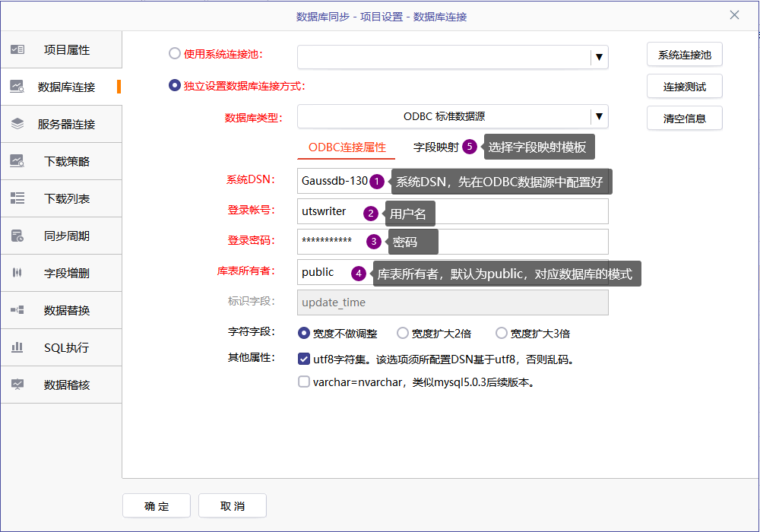The width and height of the screenshot is (760, 532).
Task: Go to 下载策略 settings
Action: tap(61, 161)
